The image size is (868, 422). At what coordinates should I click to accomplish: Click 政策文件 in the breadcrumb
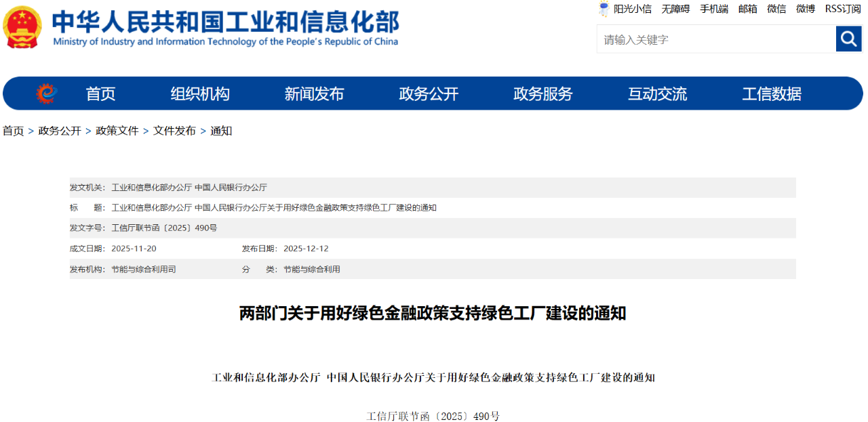click(117, 131)
